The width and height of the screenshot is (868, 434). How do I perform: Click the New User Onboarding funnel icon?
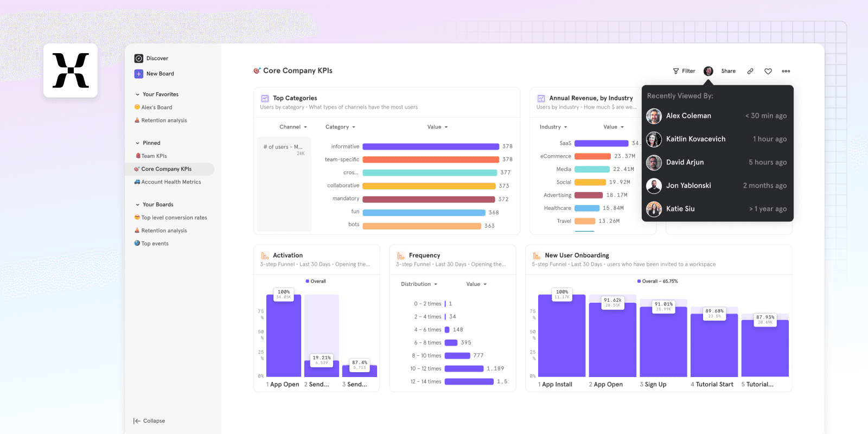[537, 256]
